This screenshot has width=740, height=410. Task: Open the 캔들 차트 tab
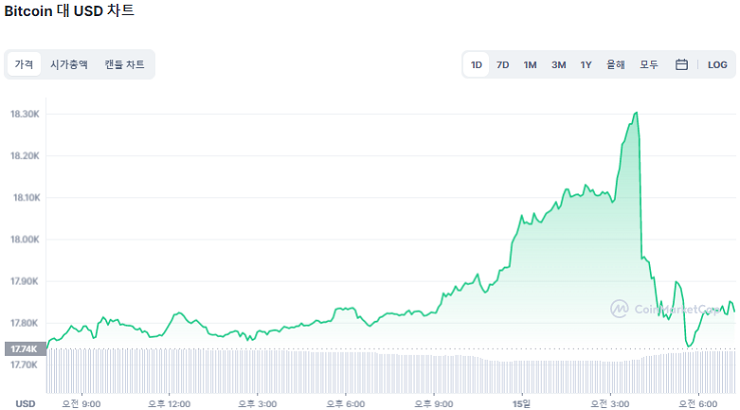[124, 65]
